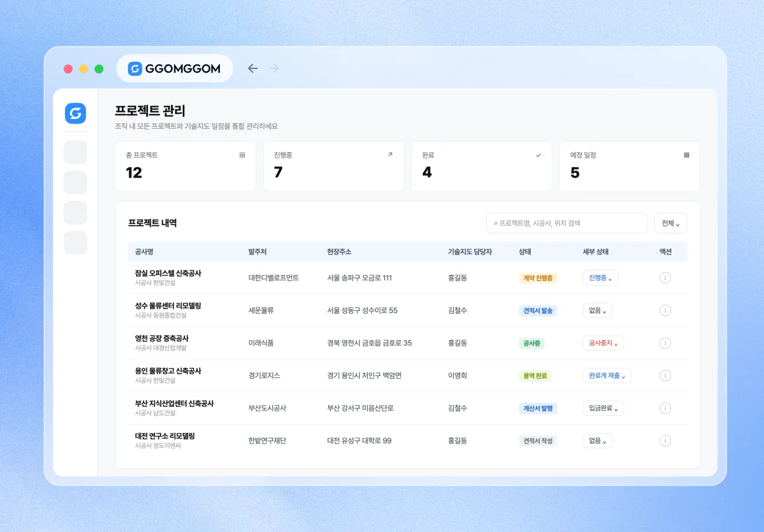
Task: Expand the 완료계 제출 detail status dropdown
Action: [607, 376]
